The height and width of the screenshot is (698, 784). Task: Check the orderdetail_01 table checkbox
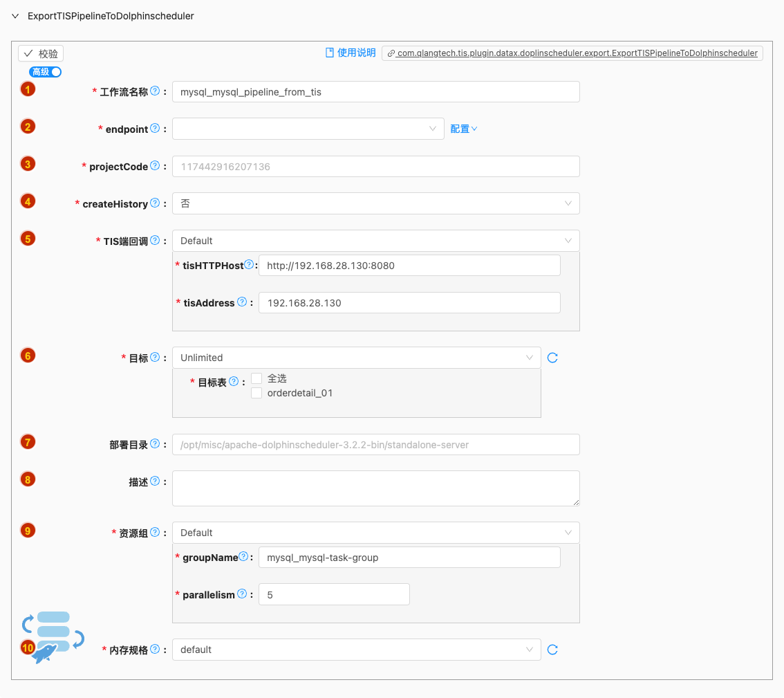pos(256,393)
